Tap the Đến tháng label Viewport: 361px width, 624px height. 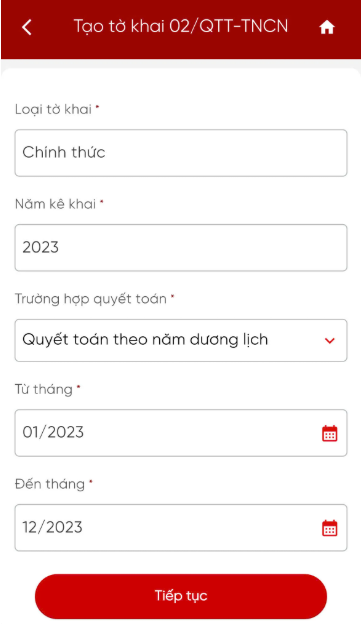point(50,484)
